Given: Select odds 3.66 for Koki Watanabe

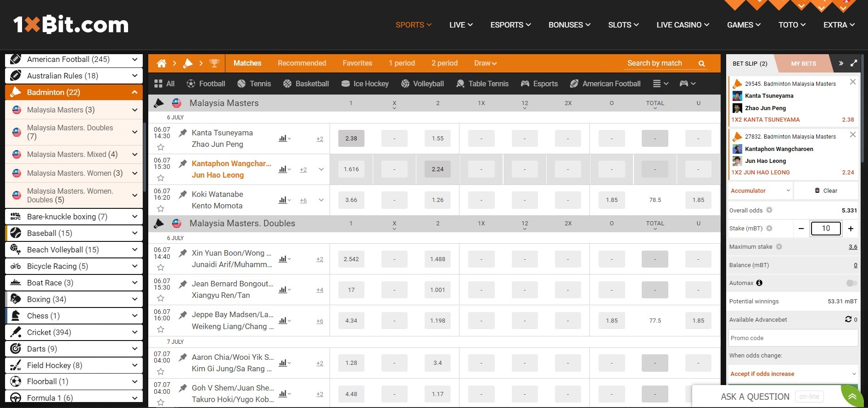Looking at the screenshot, I should (351, 200).
